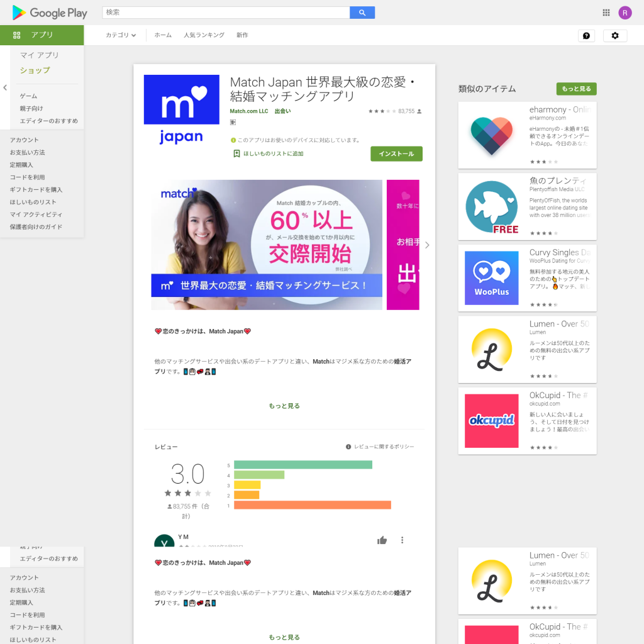Click the Google Play logo
Image resolution: width=644 pixels, height=644 pixels.
[x=50, y=13]
